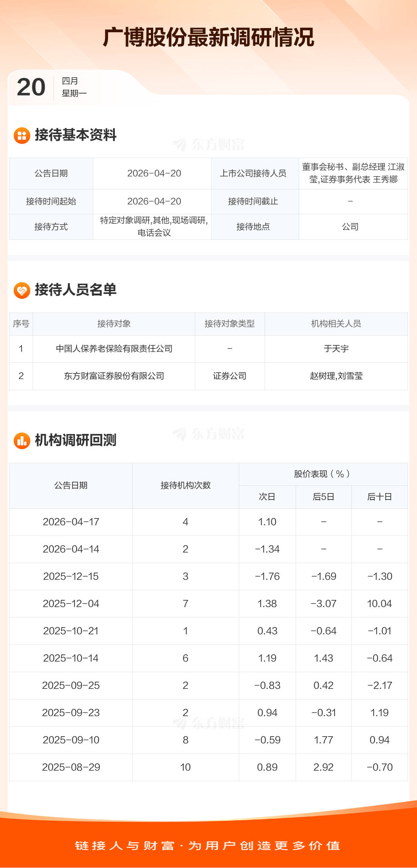The height and width of the screenshot is (868, 417).
Task: Click the date 2026-04-17 row
Action: point(208,522)
